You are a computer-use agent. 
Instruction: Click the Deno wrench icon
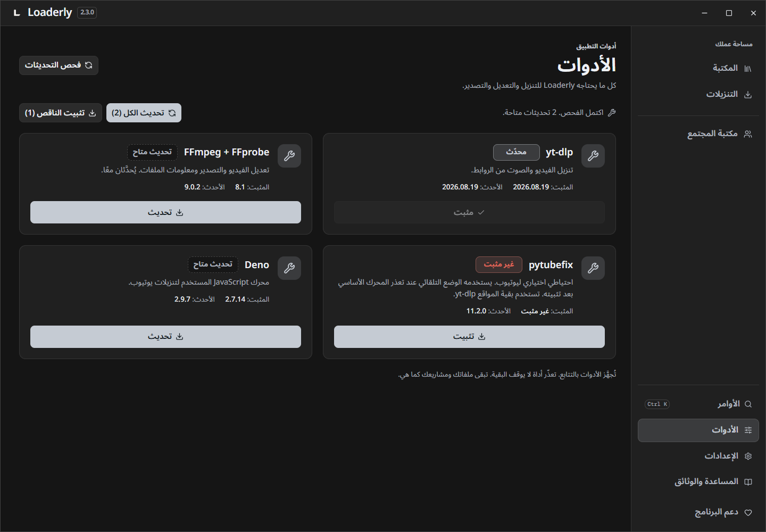tap(289, 268)
